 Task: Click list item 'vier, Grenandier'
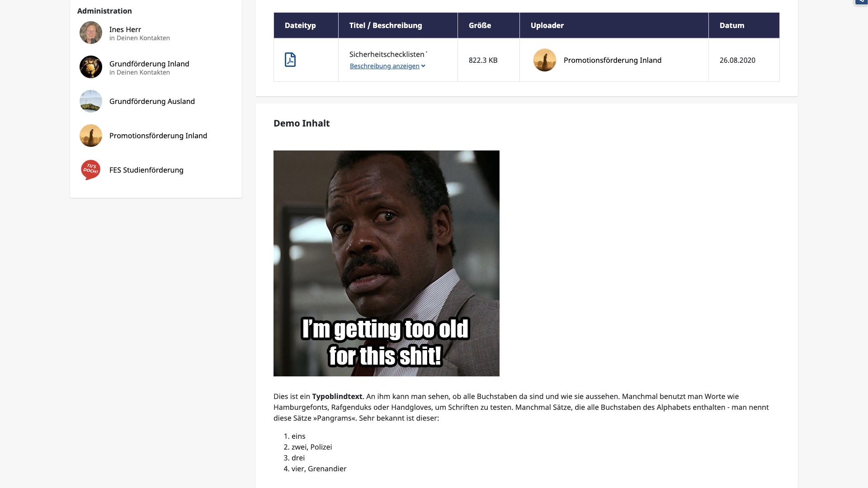[319, 469]
